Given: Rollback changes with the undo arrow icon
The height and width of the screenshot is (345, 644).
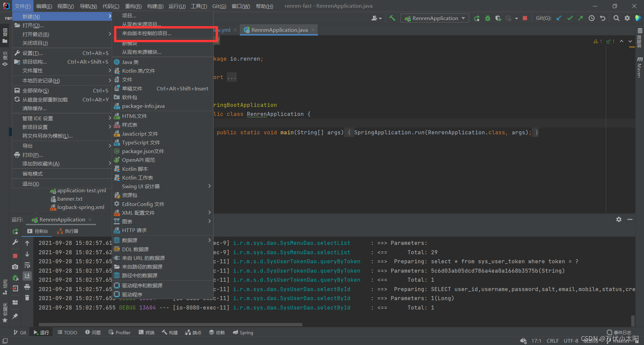Looking at the screenshot, I should [603, 18].
